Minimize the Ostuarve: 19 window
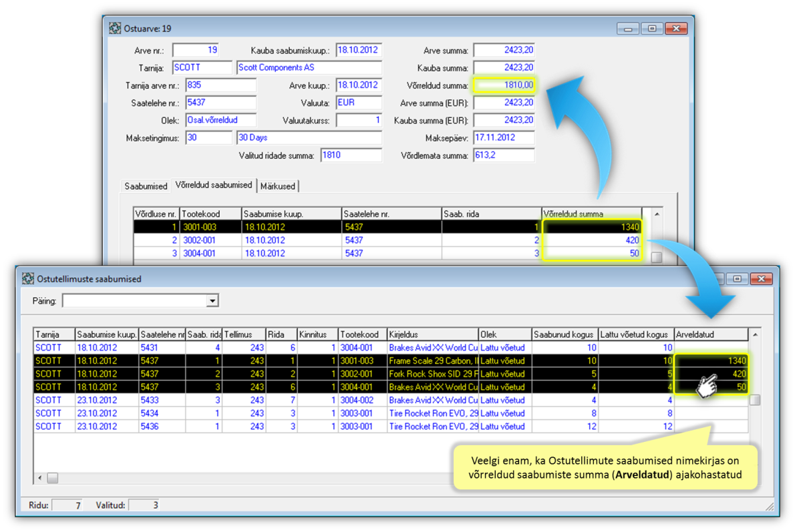The width and height of the screenshot is (795, 532). [x=627, y=29]
